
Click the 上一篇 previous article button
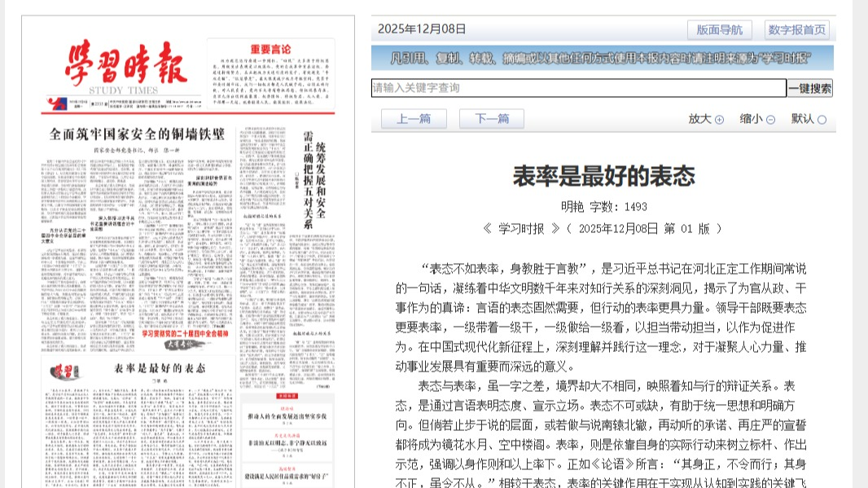414,119
